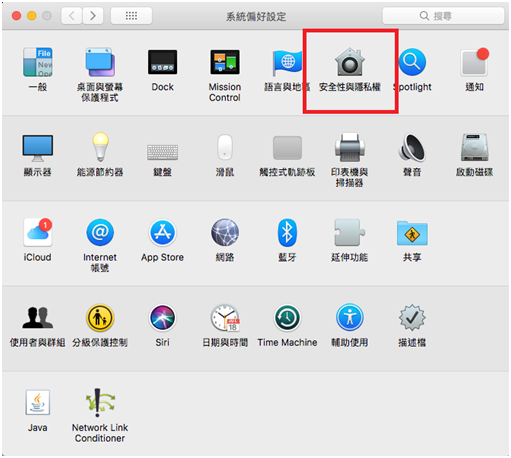Click the search (搜尋) field
Screen dimensions: 511x458
tap(443, 16)
